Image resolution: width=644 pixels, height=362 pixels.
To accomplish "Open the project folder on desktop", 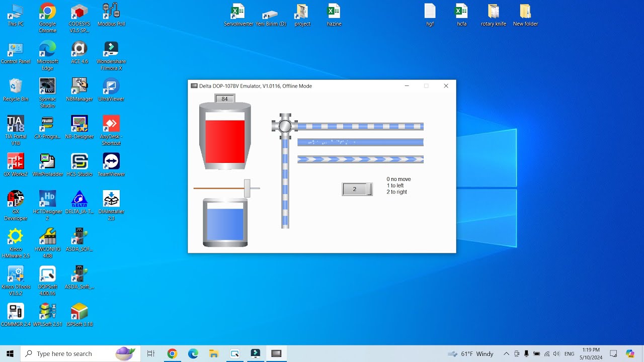I will pyautogui.click(x=302, y=15).
